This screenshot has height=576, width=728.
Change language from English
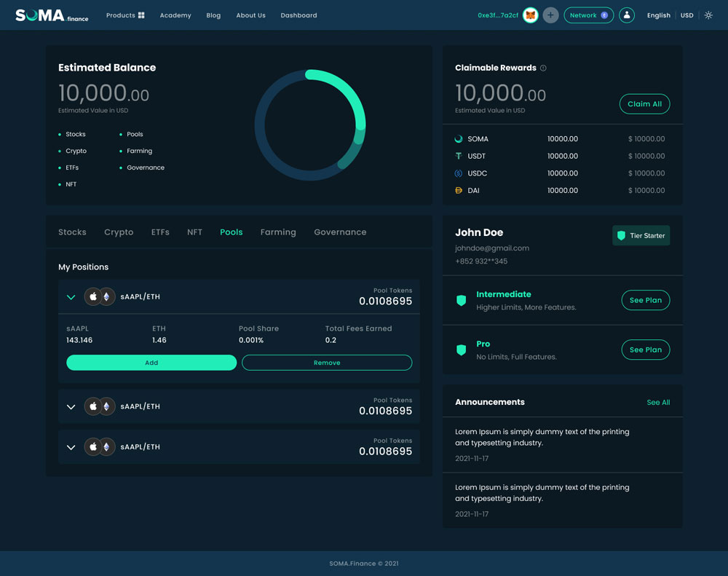click(659, 15)
